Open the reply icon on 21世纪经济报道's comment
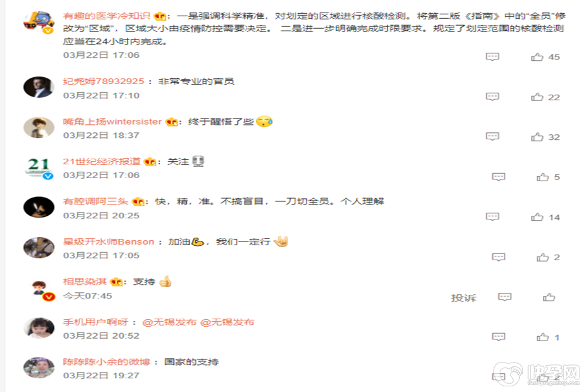The width and height of the screenshot is (587, 392). click(498, 176)
